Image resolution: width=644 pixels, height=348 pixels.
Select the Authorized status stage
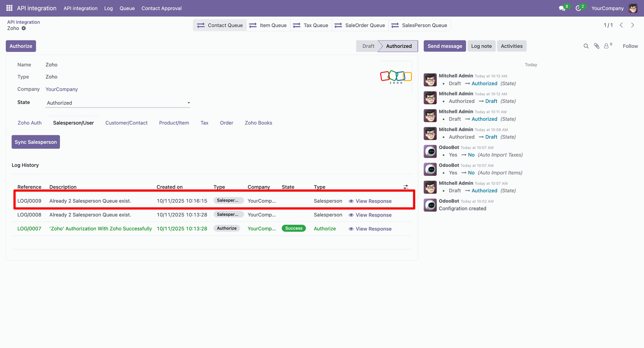click(399, 46)
